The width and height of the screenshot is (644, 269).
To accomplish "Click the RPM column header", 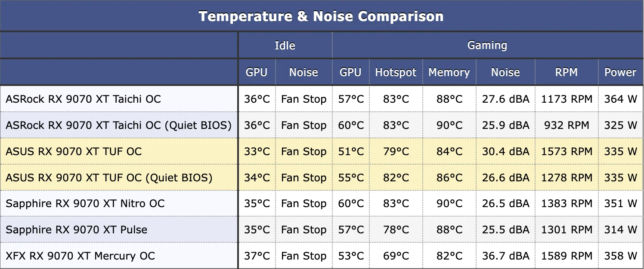I will (566, 72).
